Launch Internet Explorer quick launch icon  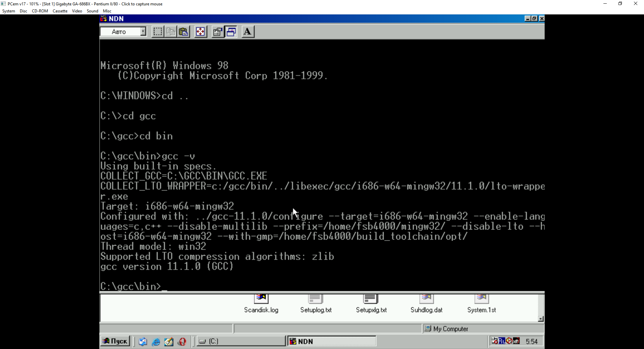(156, 342)
